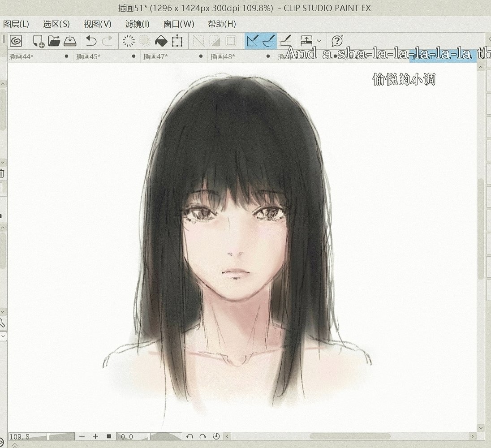Zoom out with the minus button
Viewport: 491px width, 448px height.
tap(82, 436)
